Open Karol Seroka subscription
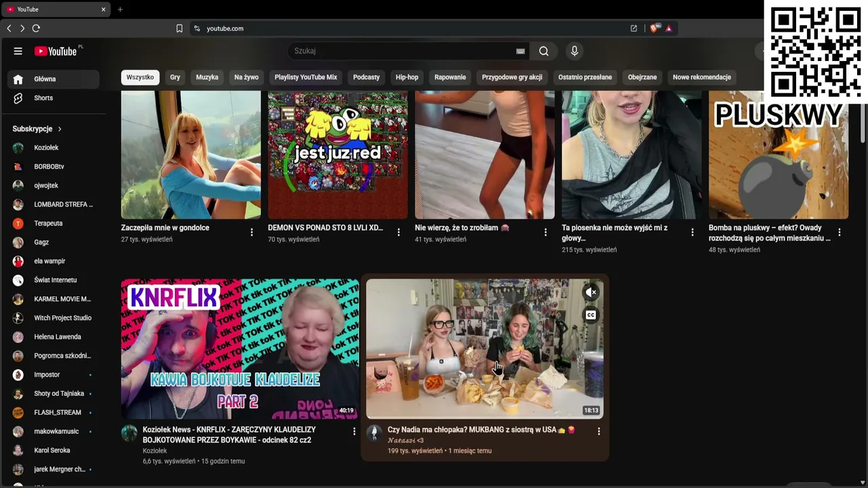Viewport: 868px width, 488px height. [x=53, y=450]
